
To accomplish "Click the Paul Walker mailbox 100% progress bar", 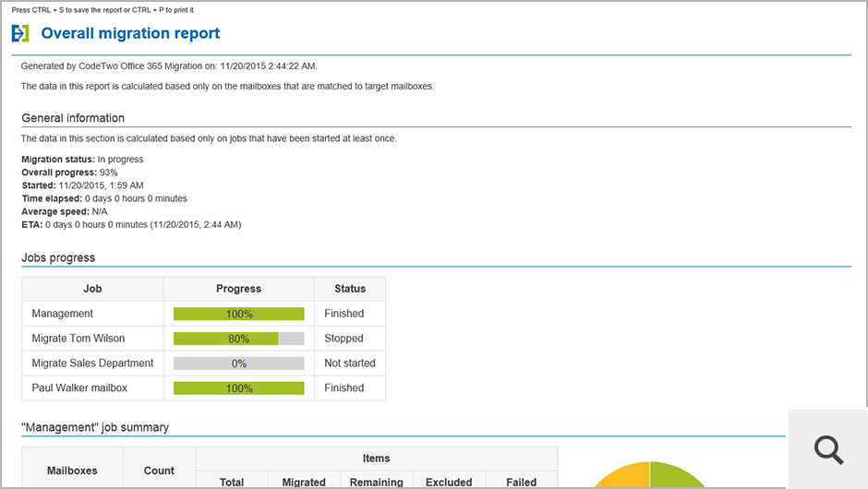I will point(238,388).
